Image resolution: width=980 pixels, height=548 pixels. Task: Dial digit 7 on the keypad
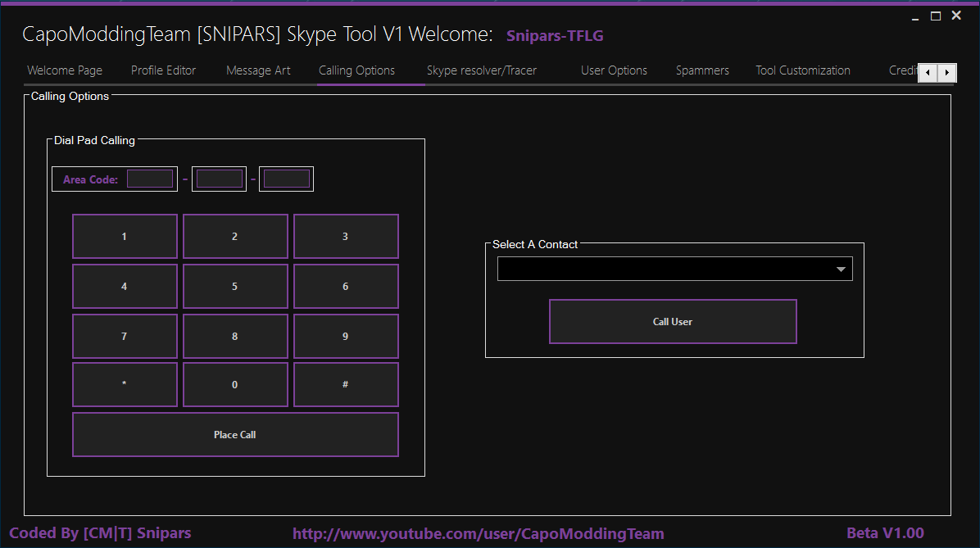(125, 336)
